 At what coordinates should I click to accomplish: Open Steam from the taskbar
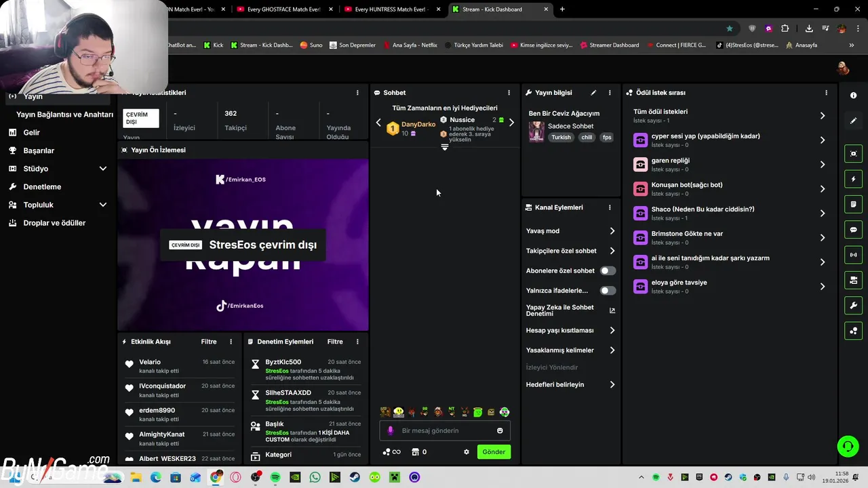[355, 477]
